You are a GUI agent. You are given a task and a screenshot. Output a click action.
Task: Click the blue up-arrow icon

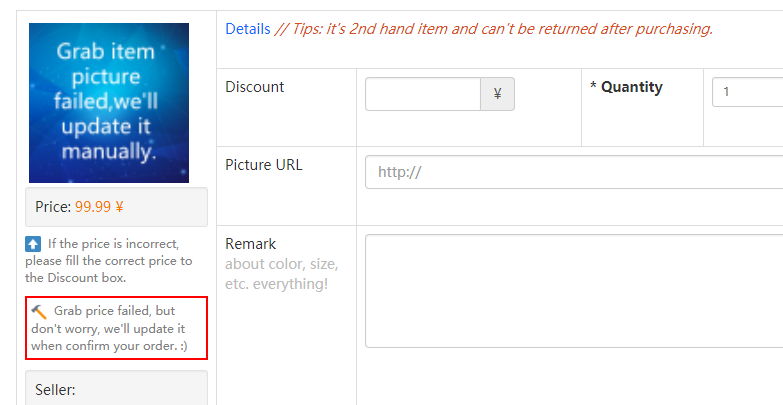click(x=33, y=244)
